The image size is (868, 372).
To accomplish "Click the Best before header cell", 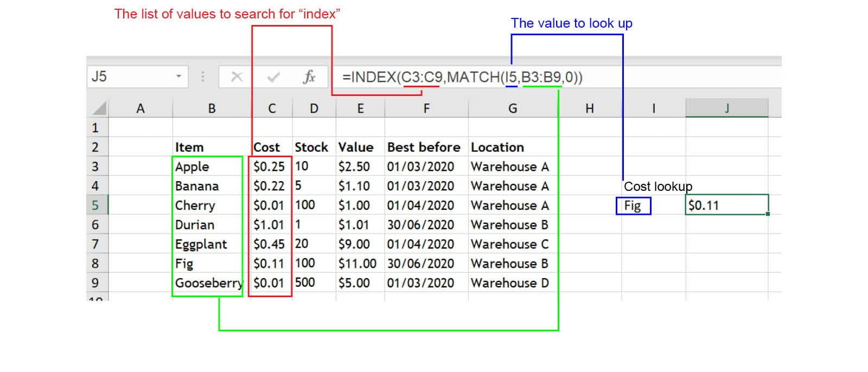I will pos(424,147).
